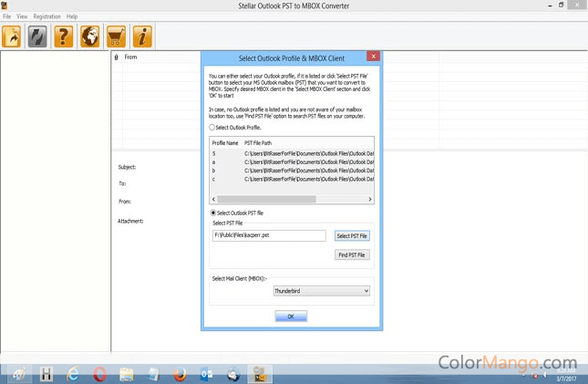Image resolution: width=588 pixels, height=384 pixels.
Task: Choose the Select Outlook PST file radio option
Action: [212, 213]
